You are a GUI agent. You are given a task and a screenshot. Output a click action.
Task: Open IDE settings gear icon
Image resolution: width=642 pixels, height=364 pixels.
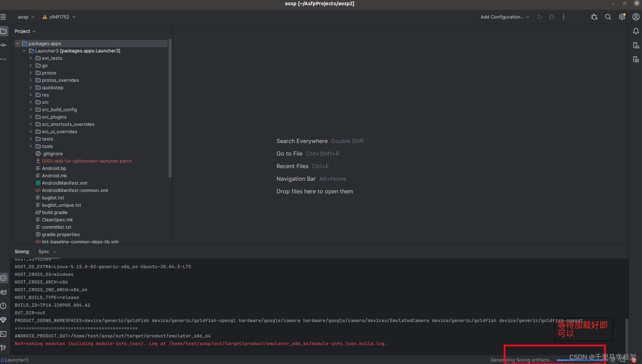pos(622,17)
